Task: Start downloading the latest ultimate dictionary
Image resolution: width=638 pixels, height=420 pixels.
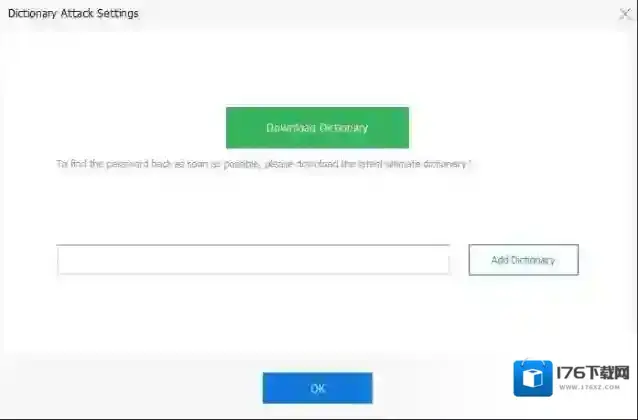Action: point(317,128)
